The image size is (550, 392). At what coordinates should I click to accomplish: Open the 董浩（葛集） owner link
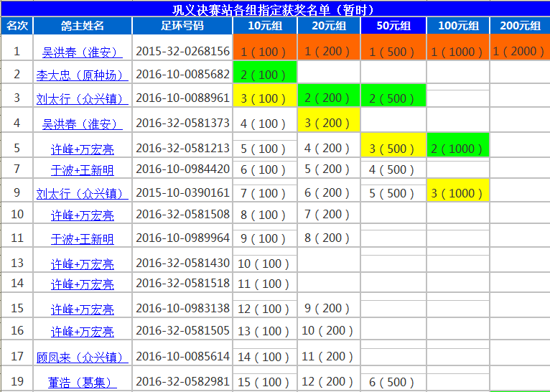click(82, 382)
